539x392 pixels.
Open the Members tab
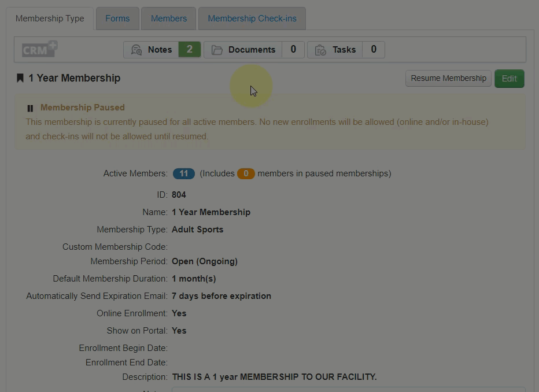(169, 19)
